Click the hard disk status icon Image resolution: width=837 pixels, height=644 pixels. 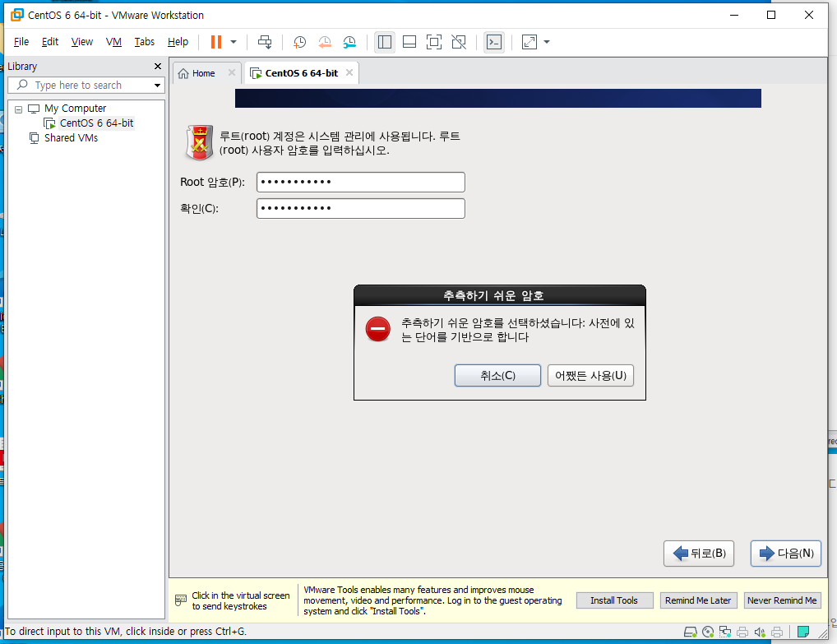pos(690,632)
